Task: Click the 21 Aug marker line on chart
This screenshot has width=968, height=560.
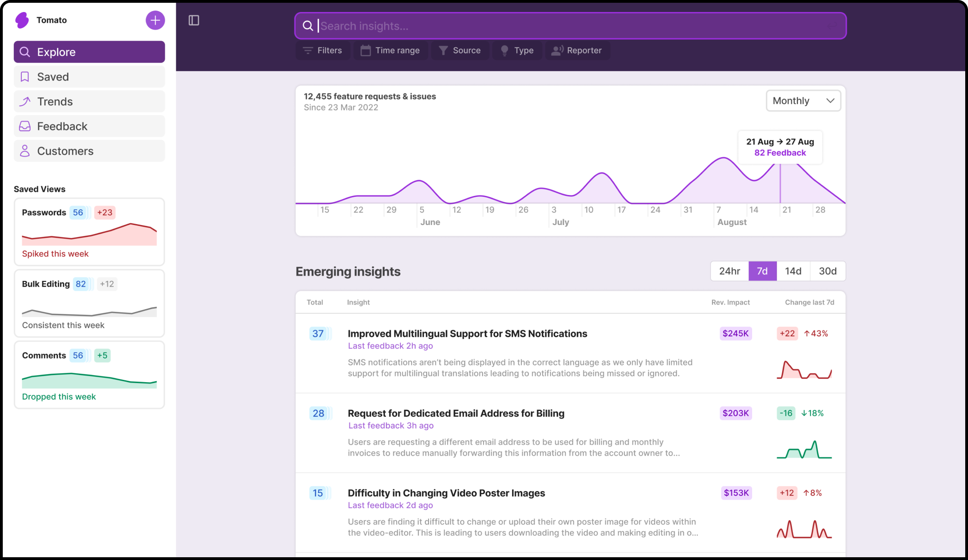Action: click(x=780, y=183)
